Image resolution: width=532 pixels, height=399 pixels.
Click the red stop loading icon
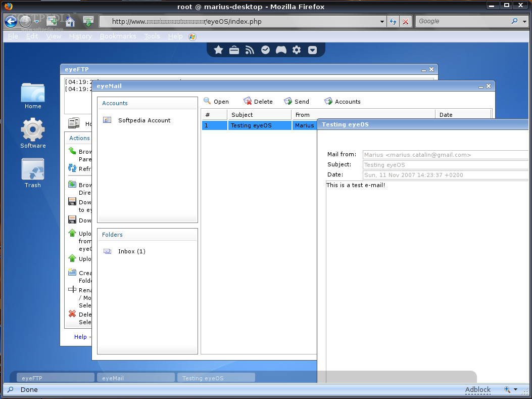pyautogui.click(x=406, y=22)
